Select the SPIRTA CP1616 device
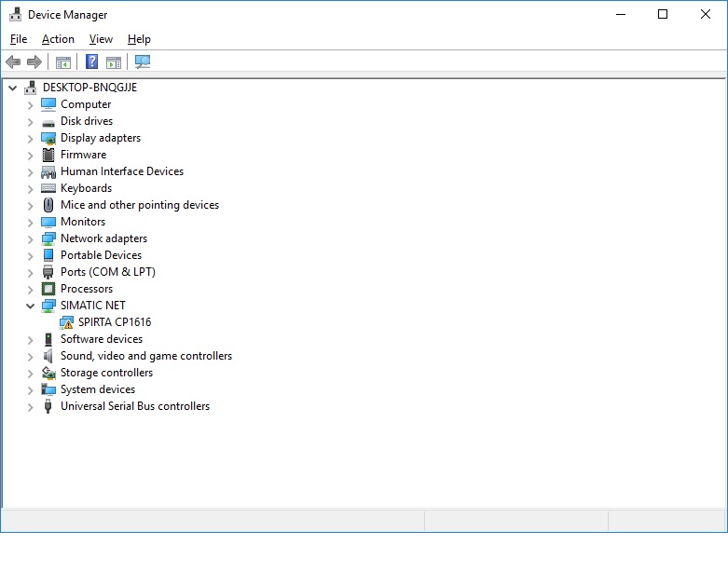The image size is (728, 572). click(115, 322)
